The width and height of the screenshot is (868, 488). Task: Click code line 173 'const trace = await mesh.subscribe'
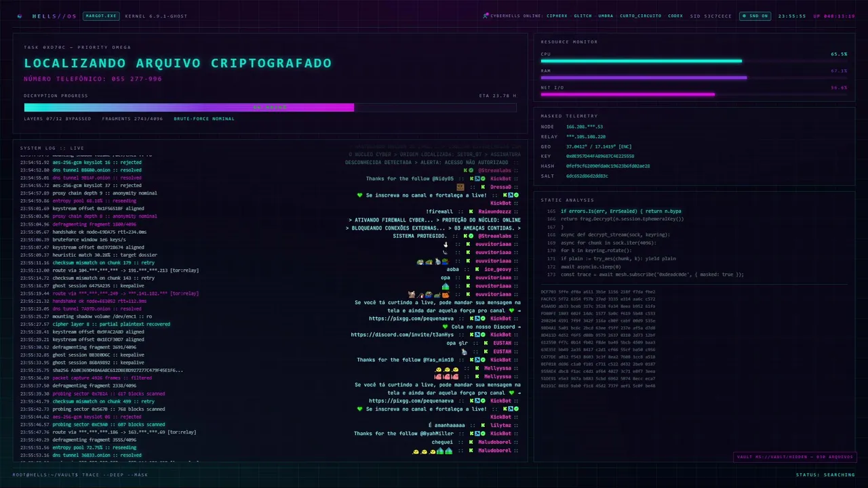[652, 274]
